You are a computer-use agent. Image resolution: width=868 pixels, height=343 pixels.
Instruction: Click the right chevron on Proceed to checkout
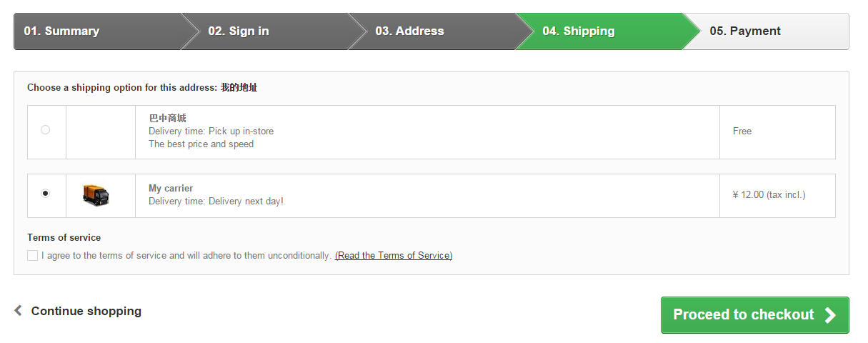tap(830, 315)
